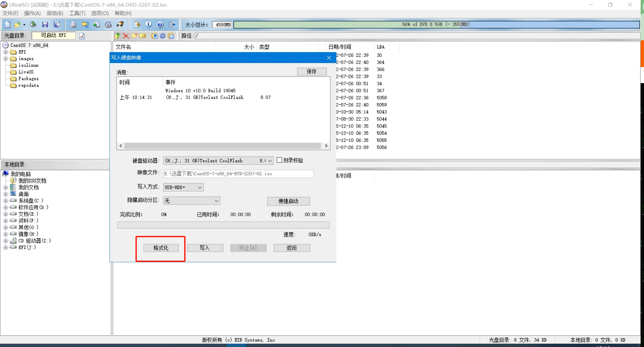Image resolution: width=644 pixels, height=347 pixels.
Task: Click the Extract files icon in disc toolbar
Action: [154, 36]
